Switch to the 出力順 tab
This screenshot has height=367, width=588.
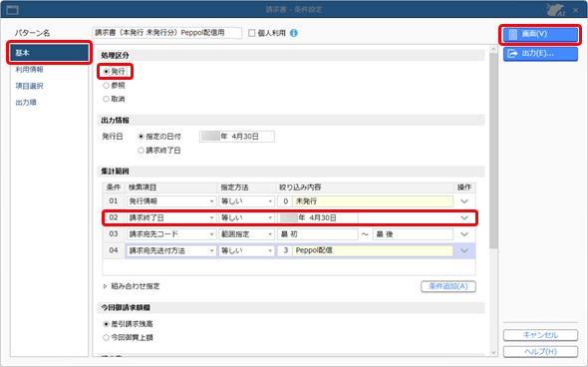[26, 103]
